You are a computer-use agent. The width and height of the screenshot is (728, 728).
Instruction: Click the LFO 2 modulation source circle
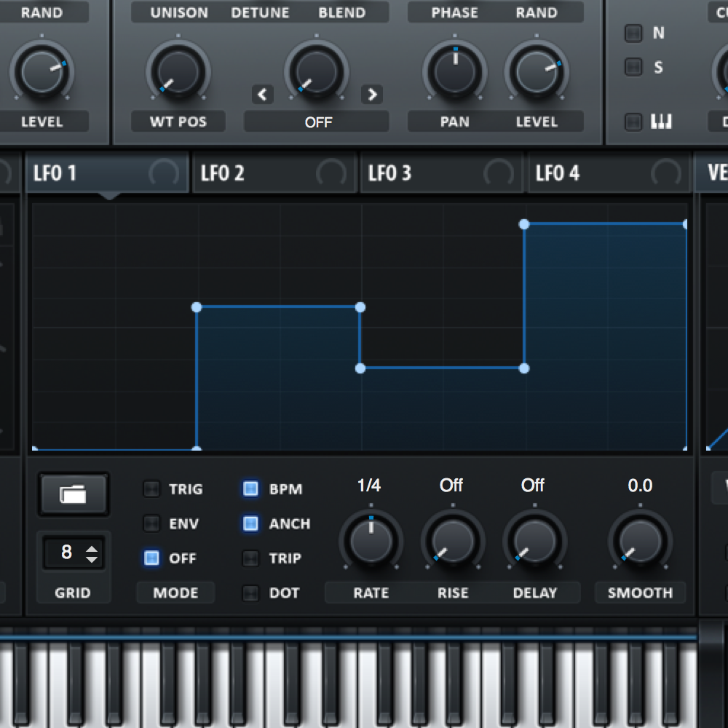tap(331, 173)
